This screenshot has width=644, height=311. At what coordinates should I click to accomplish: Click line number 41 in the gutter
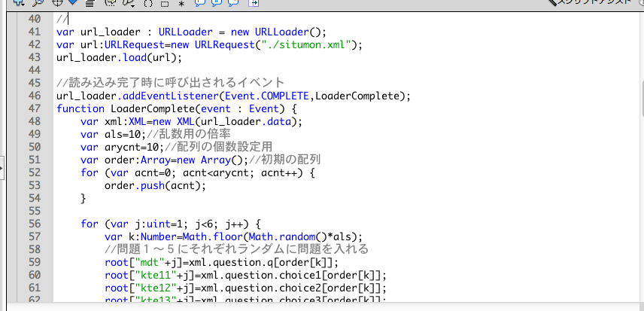point(35,32)
